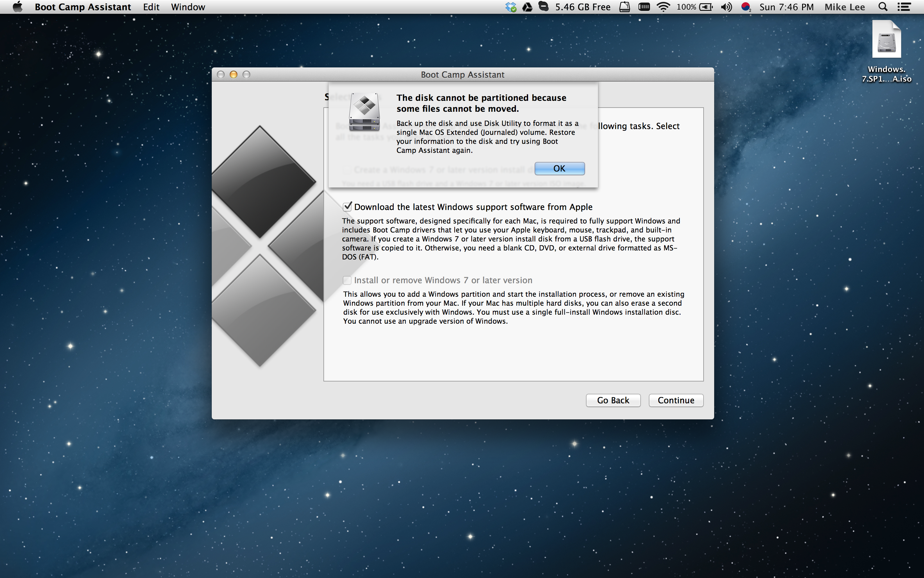Toggle Install or remove Windows 7 checkbox
Screen dimensions: 924x578
click(347, 280)
